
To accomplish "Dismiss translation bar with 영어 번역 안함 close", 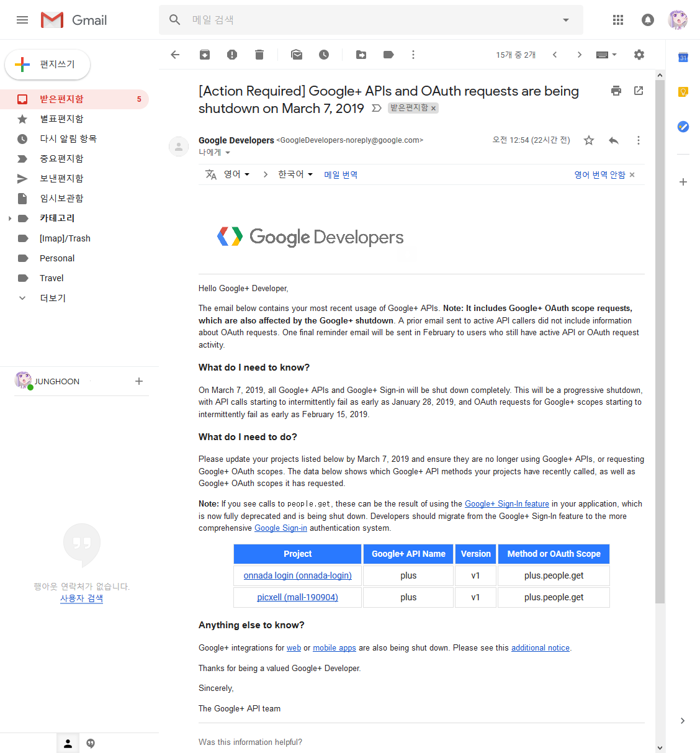I will click(632, 175).
